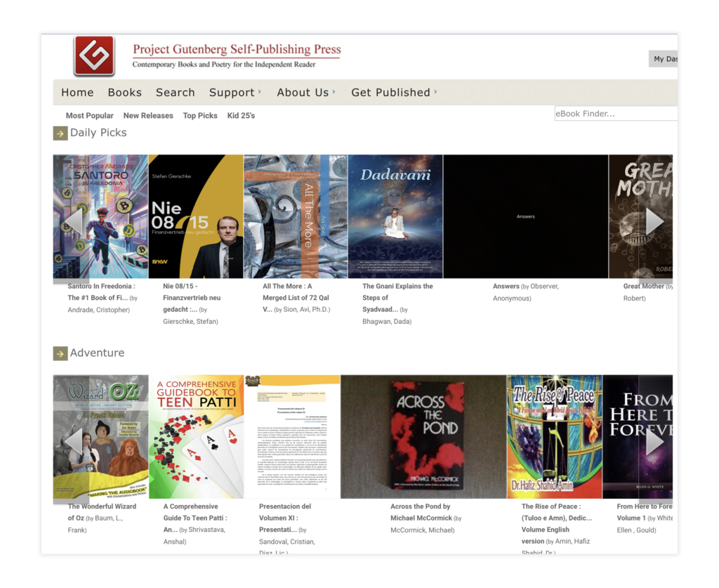Open Santoro In Freedonia book cover

click(x=100, y=216)
